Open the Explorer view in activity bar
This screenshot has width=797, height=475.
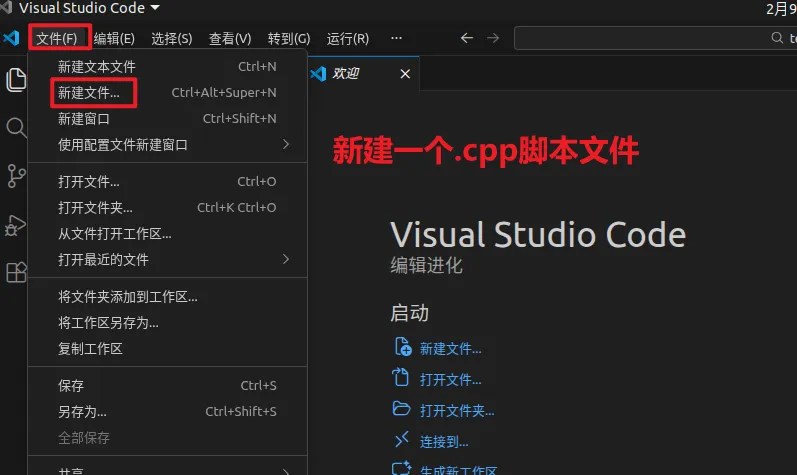16,80
